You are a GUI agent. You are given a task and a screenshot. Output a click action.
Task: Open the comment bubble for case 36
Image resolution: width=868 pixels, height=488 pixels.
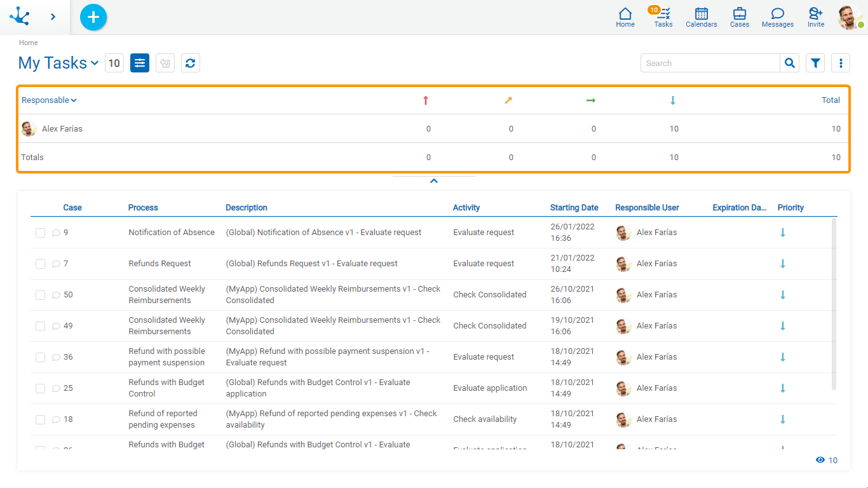click(x=56, y=358)
